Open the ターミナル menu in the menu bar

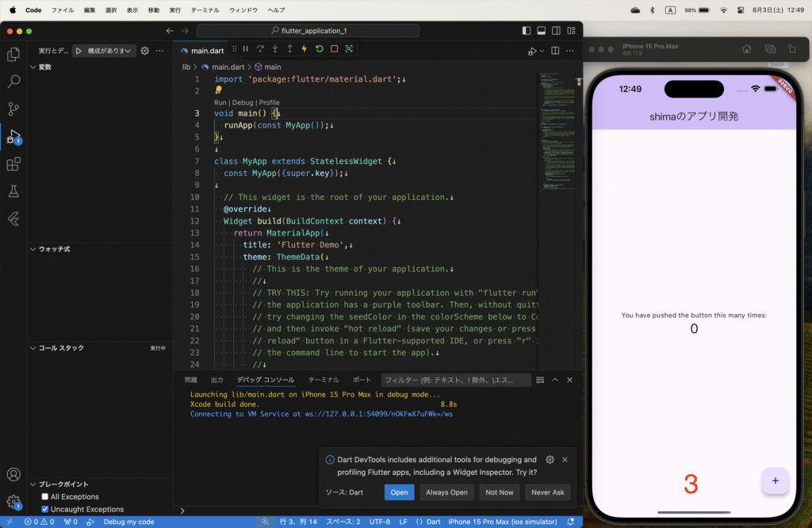(205, 10)
